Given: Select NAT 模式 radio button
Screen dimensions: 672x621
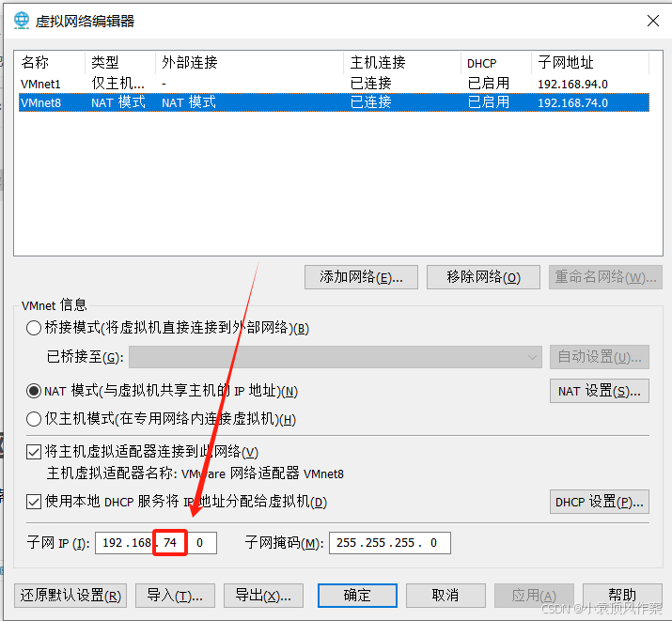Looking at the screenshot, I should (34, 391).
